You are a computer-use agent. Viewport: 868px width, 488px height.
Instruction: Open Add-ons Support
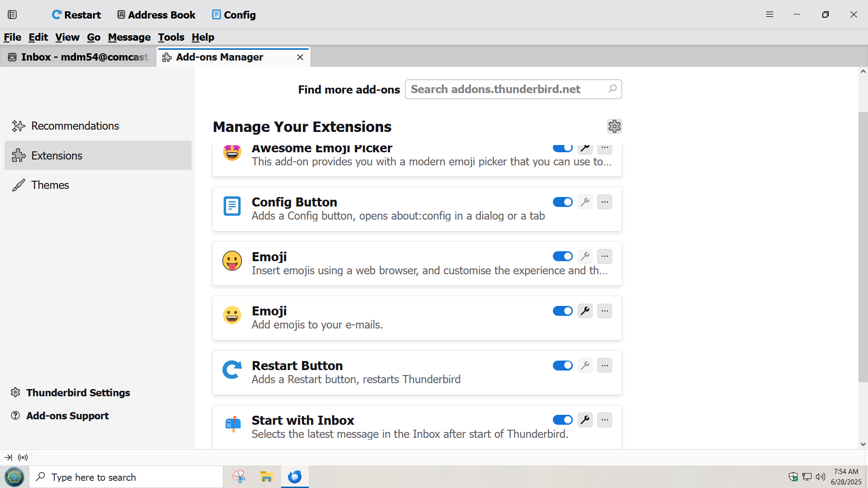click(x=60, y=416)
